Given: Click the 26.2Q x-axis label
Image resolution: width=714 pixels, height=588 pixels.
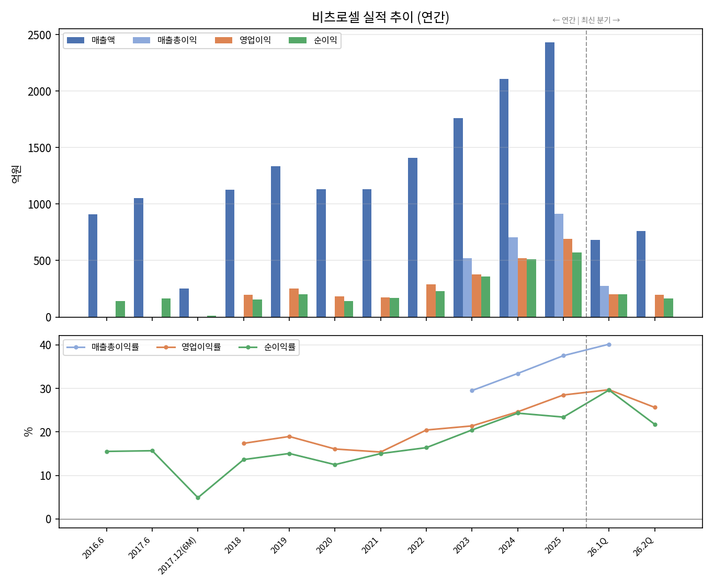Looking at the screenshot, I should (x=643, y=546).
